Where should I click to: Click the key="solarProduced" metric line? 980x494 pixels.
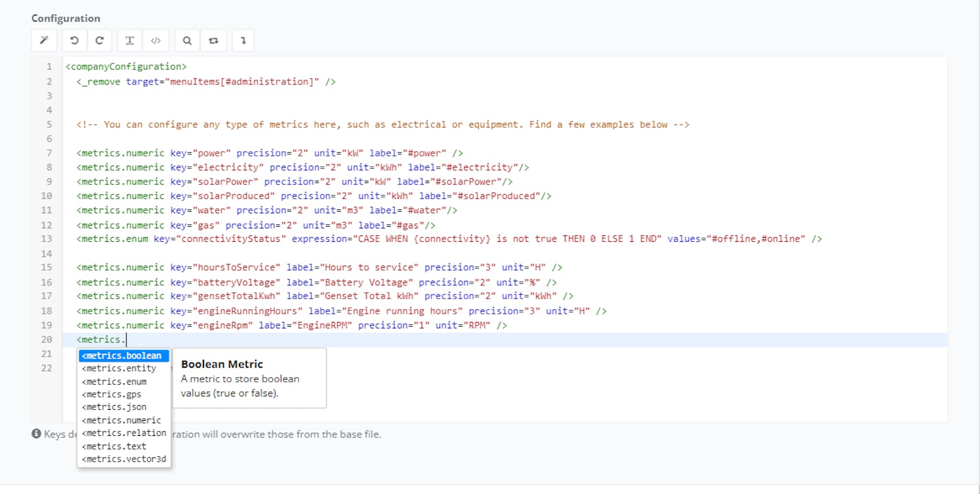tap(314, 196)
